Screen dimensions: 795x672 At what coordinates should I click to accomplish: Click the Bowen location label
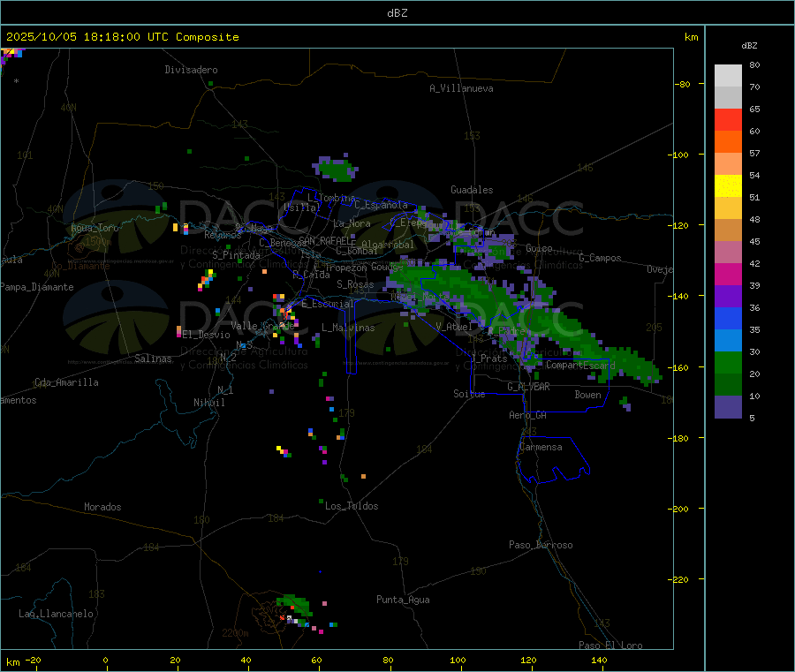click(587, 395)
